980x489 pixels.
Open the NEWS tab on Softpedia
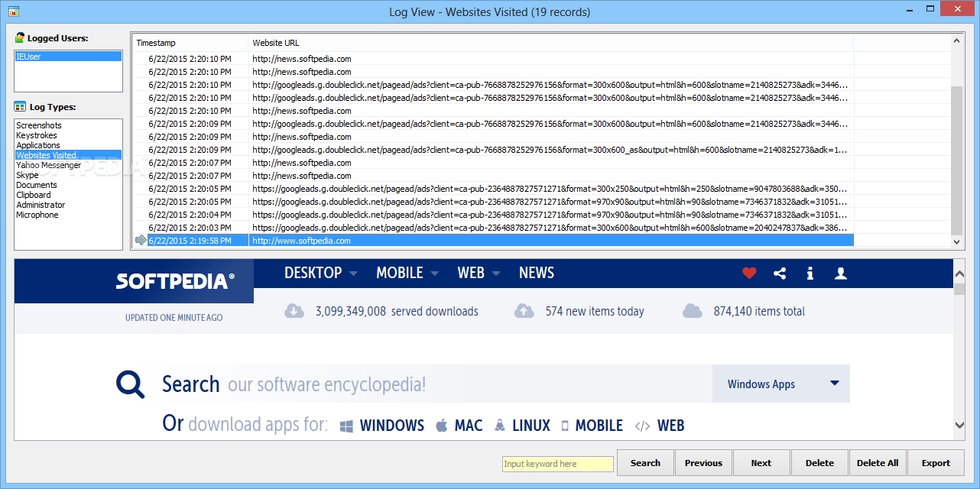537,273
